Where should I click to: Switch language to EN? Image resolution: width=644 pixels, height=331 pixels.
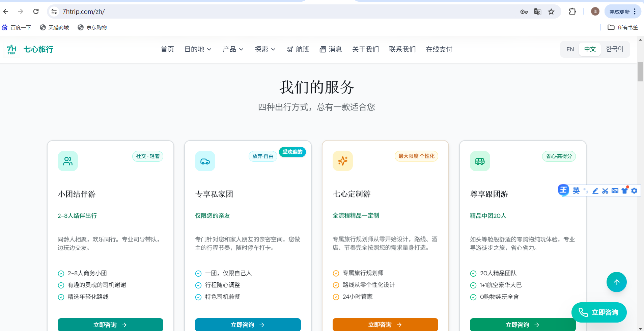tap(570, 49)
